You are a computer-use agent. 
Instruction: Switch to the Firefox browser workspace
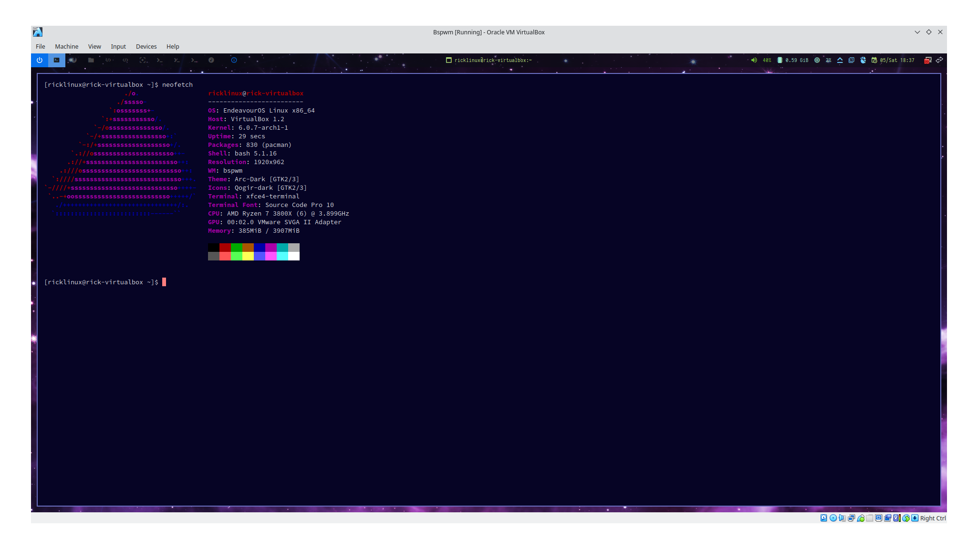coord(73,60)
